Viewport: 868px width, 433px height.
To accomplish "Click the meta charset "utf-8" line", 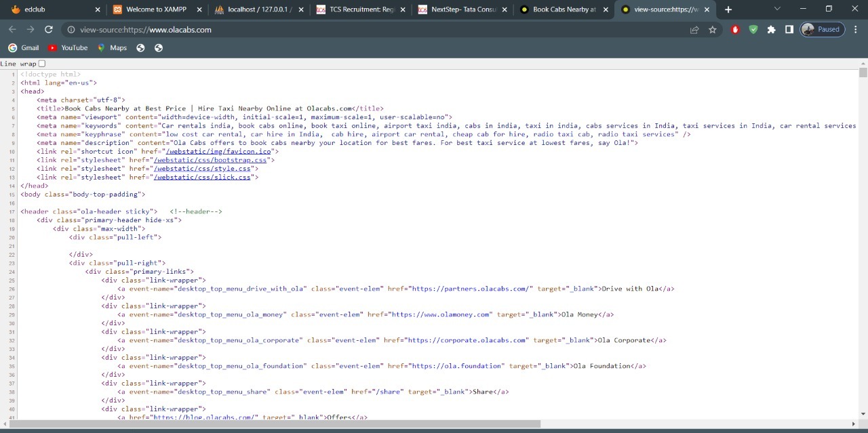I will pos(81,100).
